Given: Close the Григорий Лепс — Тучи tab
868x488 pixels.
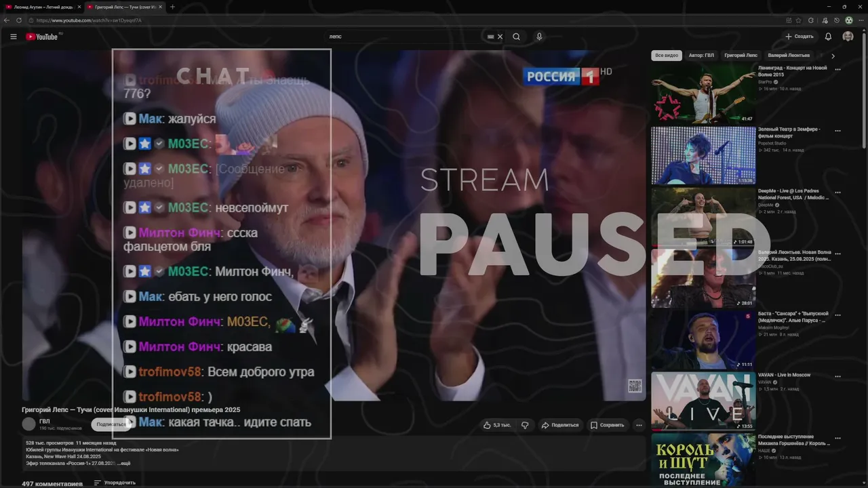Looking at the screenshot, I should pos(159,7).
